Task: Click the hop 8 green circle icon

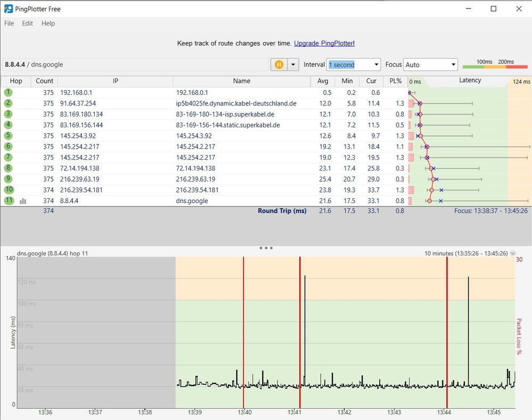Action: (9, 168)
